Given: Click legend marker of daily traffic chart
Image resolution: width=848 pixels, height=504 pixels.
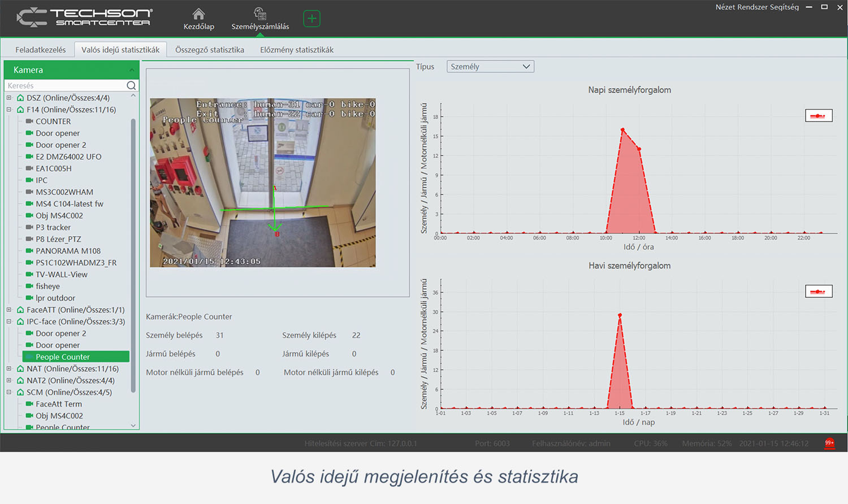Looking at the screenshot, I should [x=818, y=116].
